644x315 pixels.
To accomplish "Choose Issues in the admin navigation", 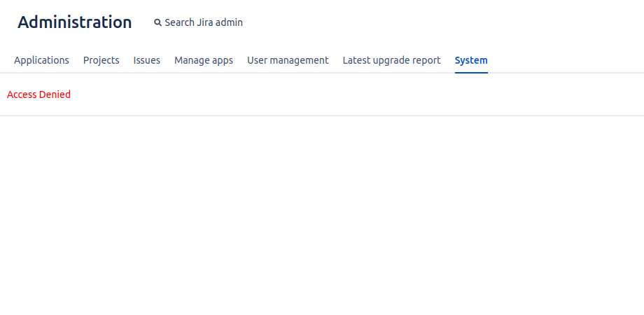I will [x=147, y=60].
